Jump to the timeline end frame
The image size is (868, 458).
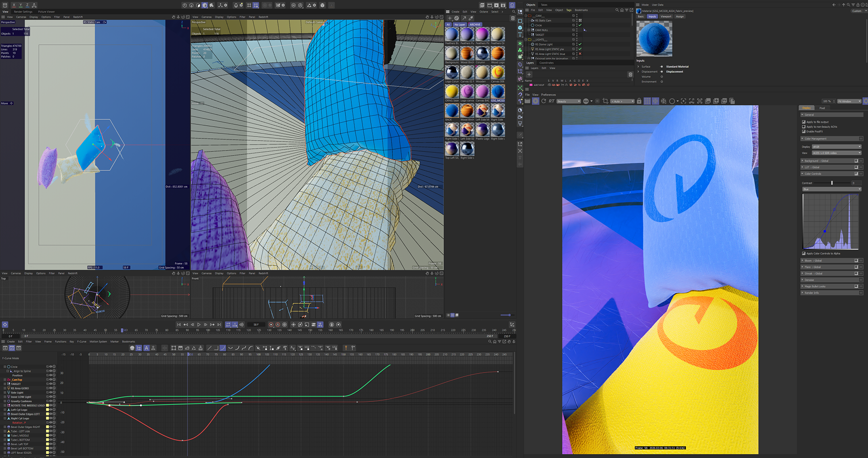219,325
